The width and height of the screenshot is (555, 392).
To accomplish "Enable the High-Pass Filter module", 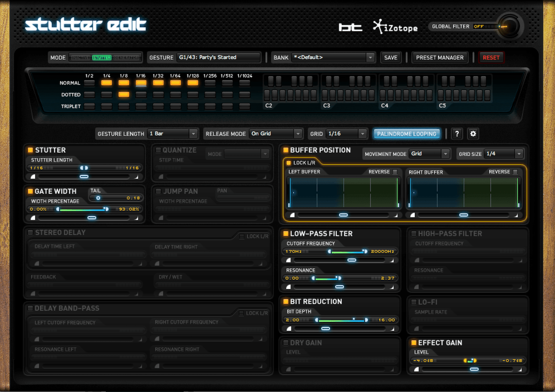I will (414, 234).
